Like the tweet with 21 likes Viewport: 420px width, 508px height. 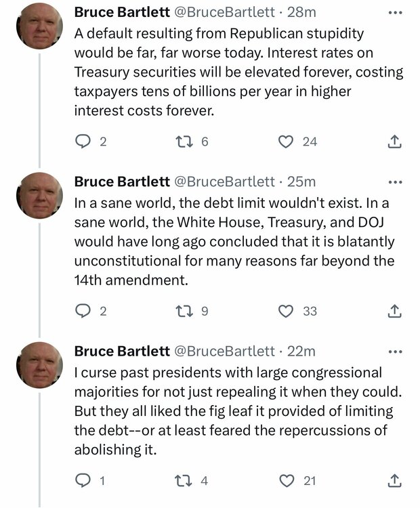(287, 480)
